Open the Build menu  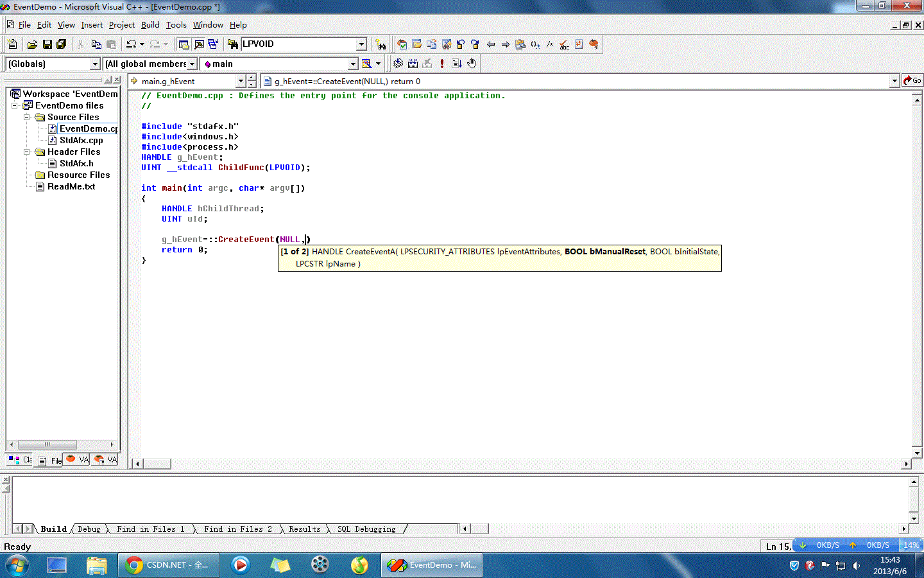point(150,24)
